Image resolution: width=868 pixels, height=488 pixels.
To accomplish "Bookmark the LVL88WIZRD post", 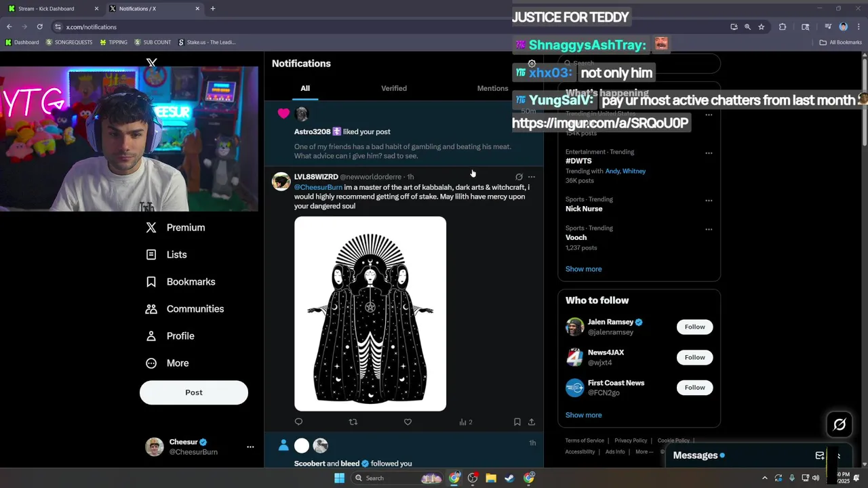I will (x=517, y=422).
